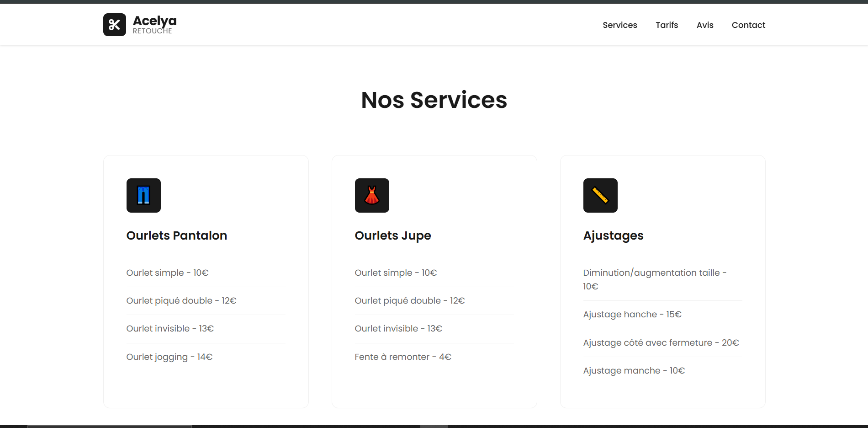Click the Acelya scissors logo icon

(x=114, y=25)
